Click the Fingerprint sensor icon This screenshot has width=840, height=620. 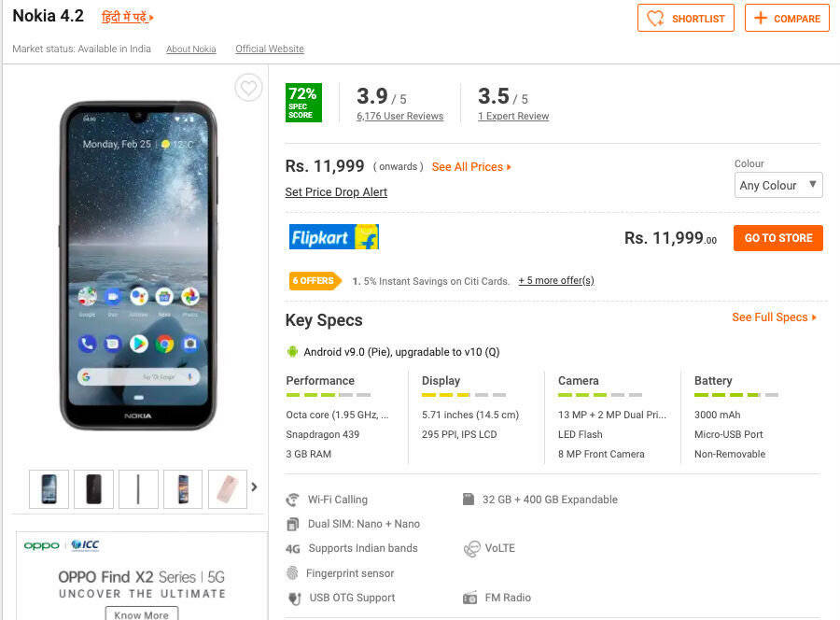[292, 572]
